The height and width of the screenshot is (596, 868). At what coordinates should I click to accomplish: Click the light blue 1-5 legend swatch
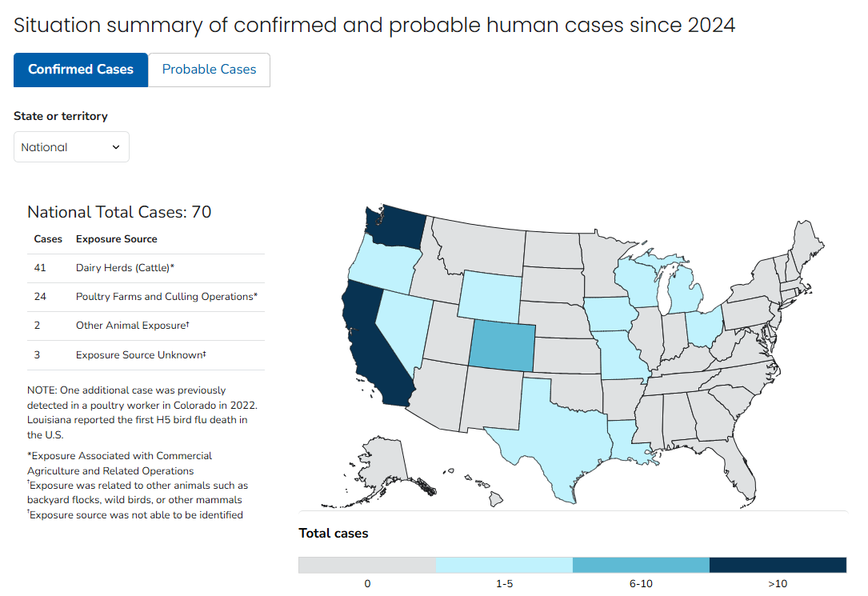click(504, 565)
